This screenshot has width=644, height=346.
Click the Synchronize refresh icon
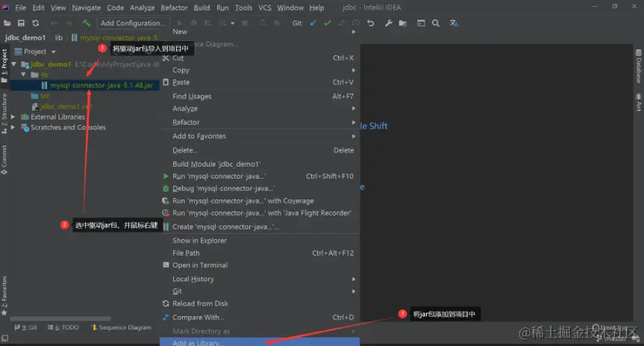[x=36, y=23]
